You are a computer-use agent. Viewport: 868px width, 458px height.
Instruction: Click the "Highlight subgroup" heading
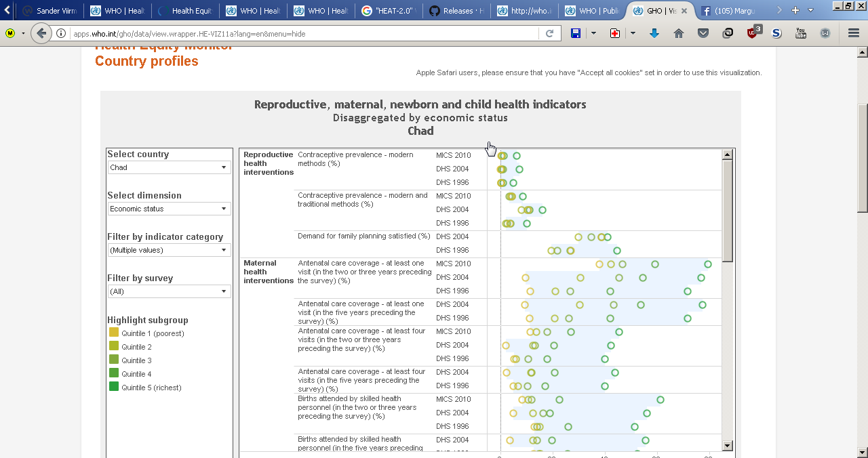click(148, 320)
